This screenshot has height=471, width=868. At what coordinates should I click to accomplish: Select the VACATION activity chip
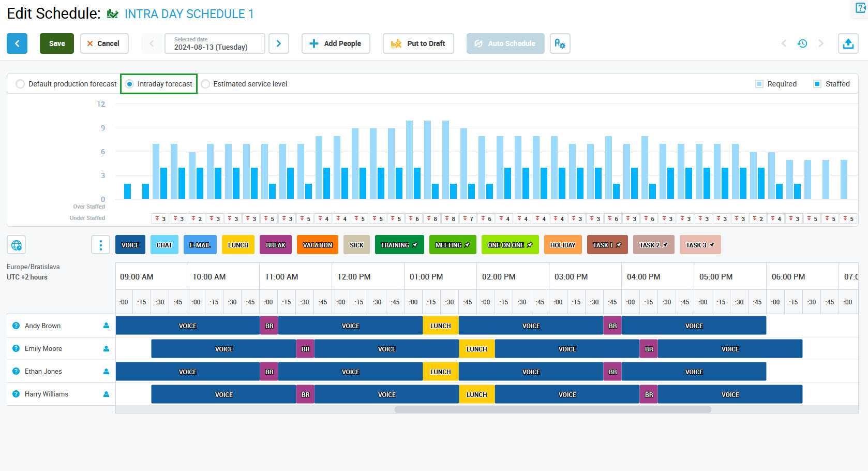(317, 245)
